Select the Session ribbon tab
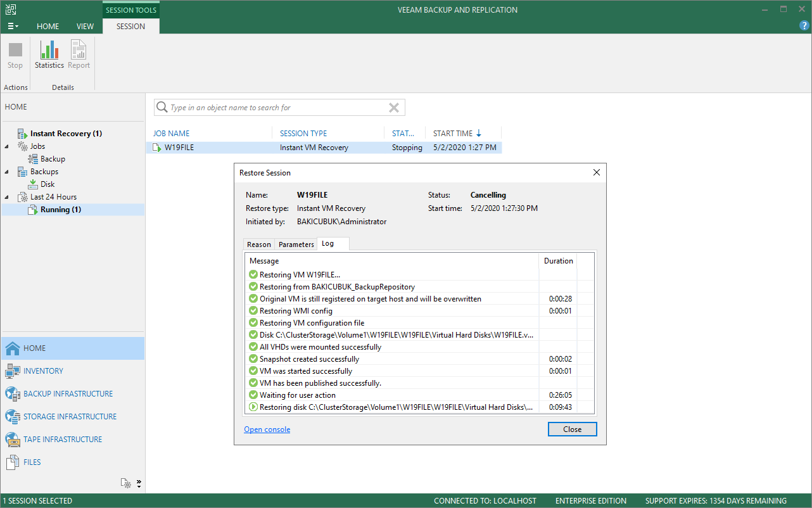The height and width of the screenshot is (508, 812). (x=131, y=27)
